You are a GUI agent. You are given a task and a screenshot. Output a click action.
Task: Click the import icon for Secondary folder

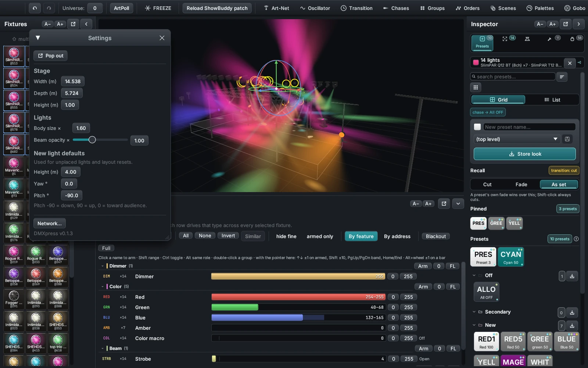572,312
